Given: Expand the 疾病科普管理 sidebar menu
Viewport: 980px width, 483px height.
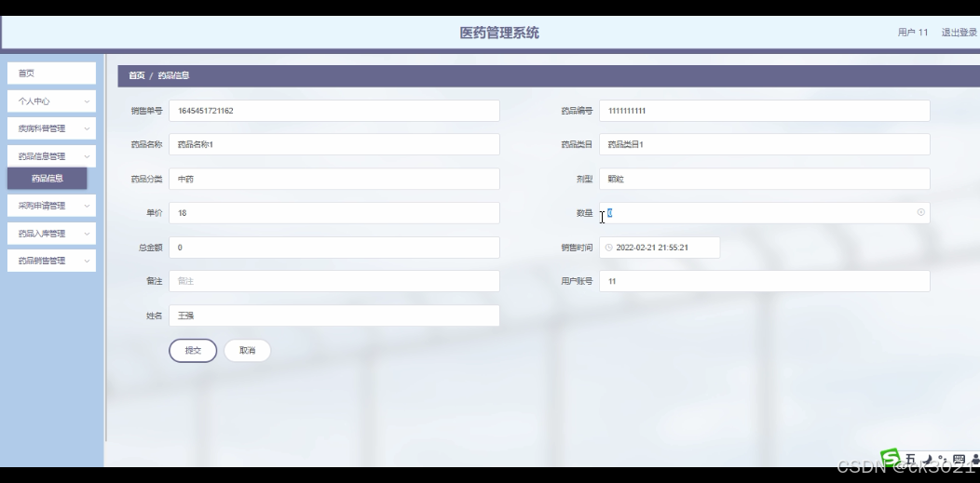Looking at the screenshot, I should 52,128.
